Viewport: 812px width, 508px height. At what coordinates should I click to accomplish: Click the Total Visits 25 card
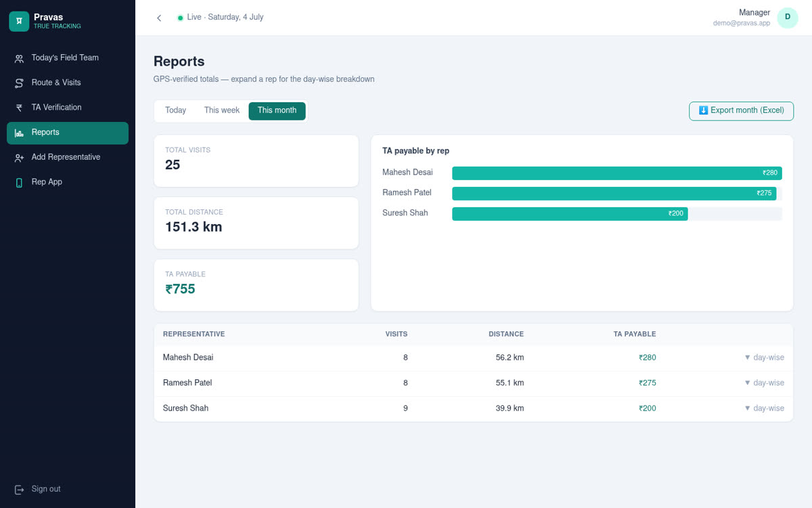[x=256, y=161]
